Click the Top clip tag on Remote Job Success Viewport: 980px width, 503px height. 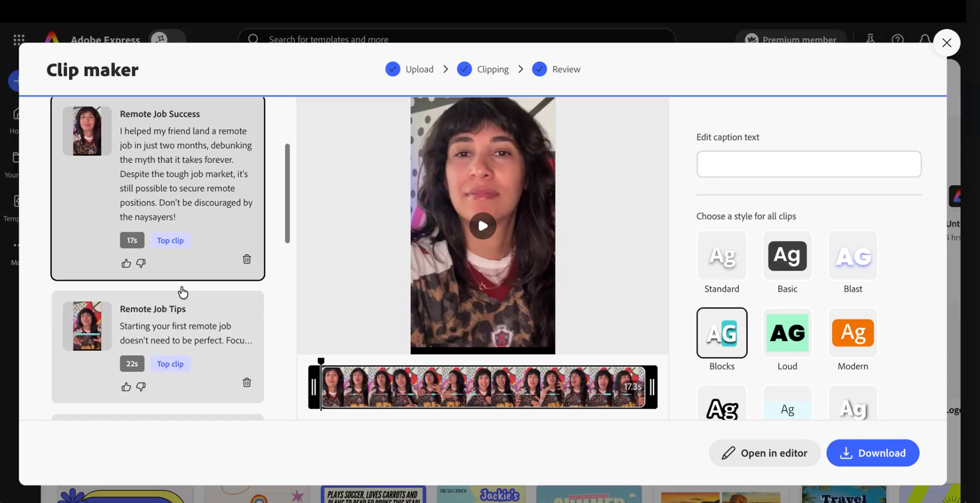click(170, 240)
